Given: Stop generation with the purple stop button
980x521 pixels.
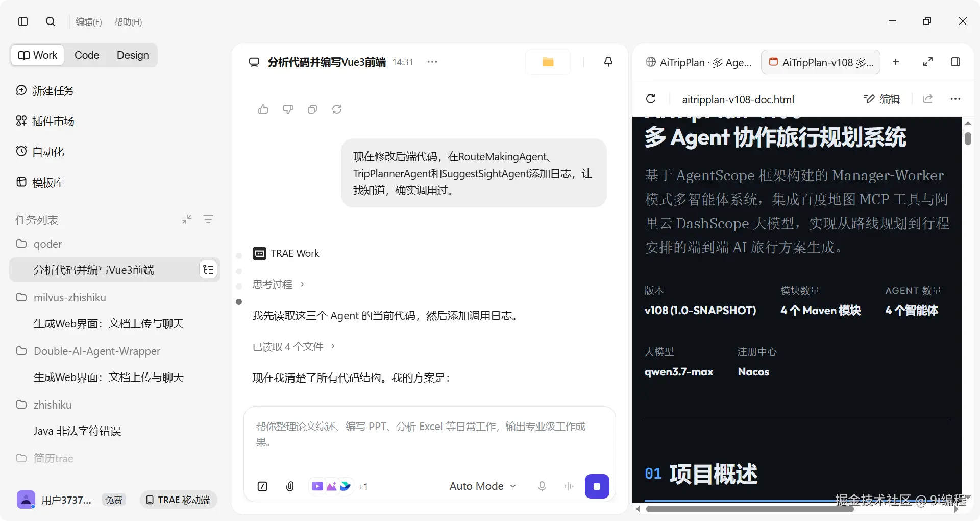Looking at the screenshot, I should tap(597, 486).
